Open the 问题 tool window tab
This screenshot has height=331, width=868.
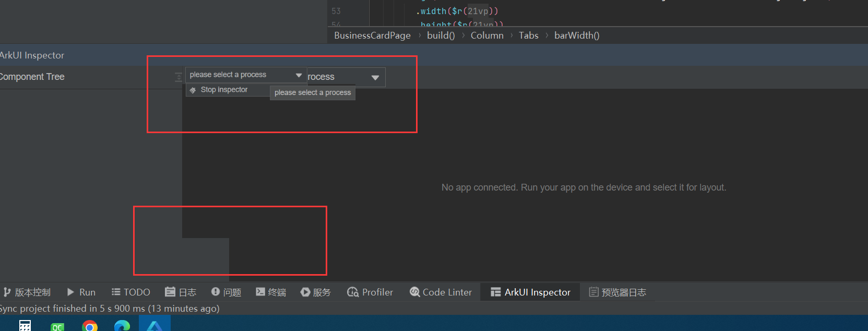point(226,292)
